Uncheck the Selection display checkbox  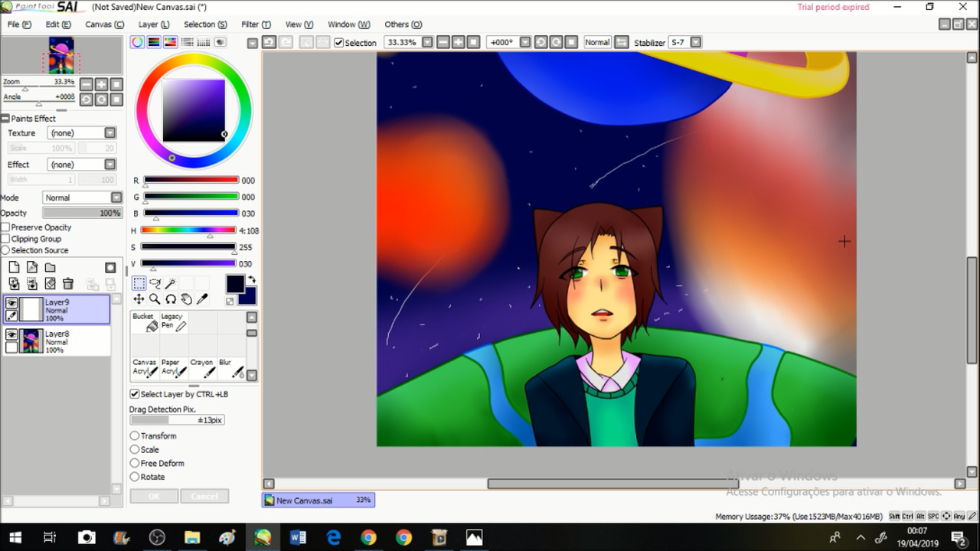click(339, 43)
